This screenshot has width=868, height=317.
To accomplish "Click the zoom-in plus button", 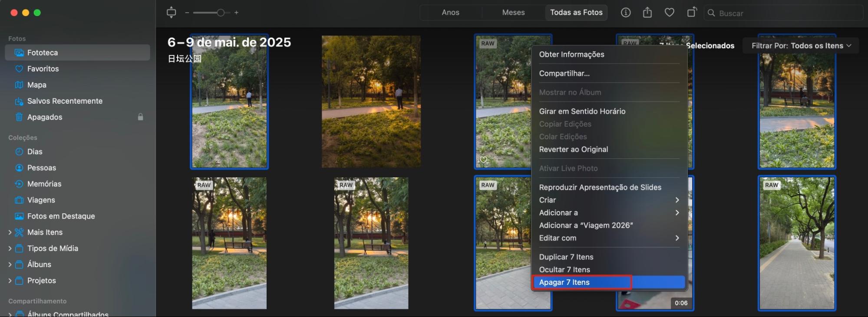I will pyautogui.click(x=236, y=13).
